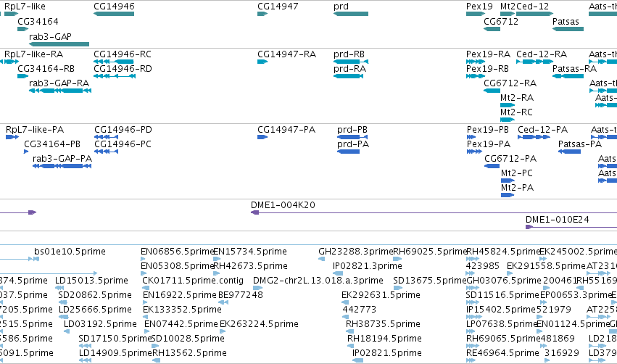Click the CG14947 gene glyph
Viewport: 617px width, 364px height.
click(x=262, y=14)
